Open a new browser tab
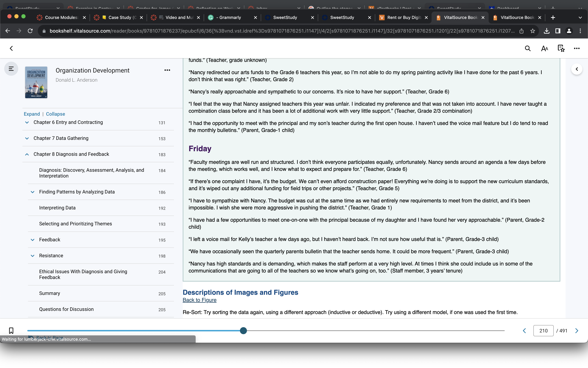This screenshot has width=588, height=368. click(x=553, y=18)
